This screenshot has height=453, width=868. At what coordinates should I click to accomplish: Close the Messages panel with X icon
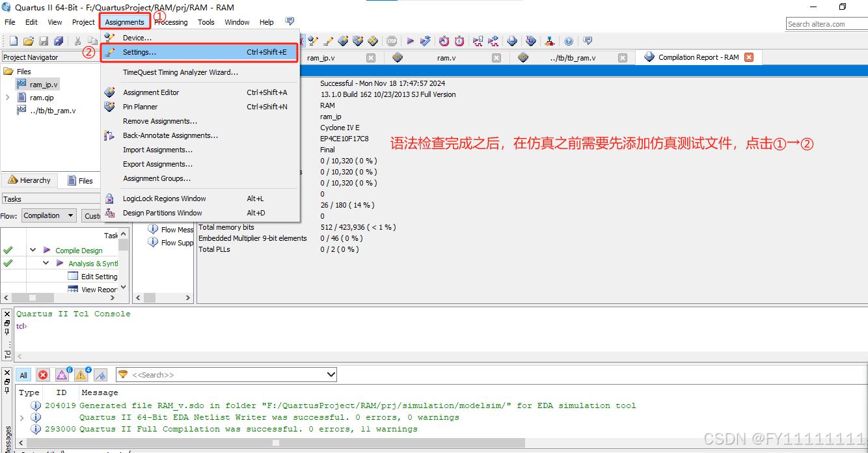7,374
